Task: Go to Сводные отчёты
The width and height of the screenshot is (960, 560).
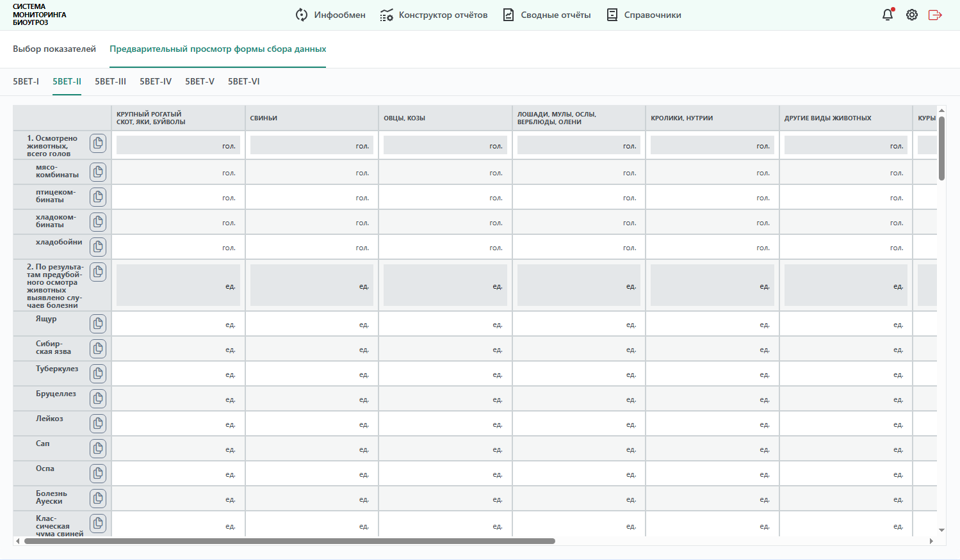Action: [546, 15]
